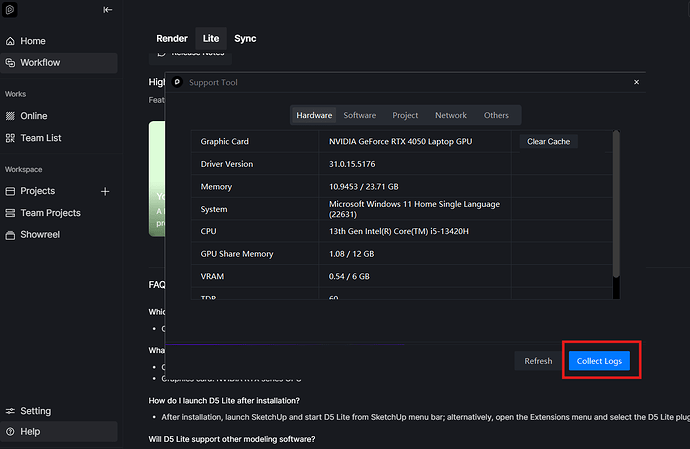Click the Home icon in sidebar
The image size is (690, 449).
(10, 41)
